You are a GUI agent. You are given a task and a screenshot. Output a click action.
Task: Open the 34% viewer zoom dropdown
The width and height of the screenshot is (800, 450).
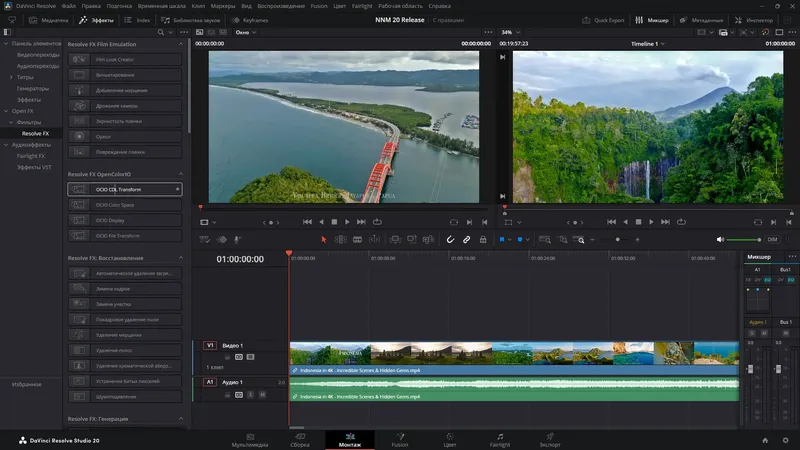point(510,32)
